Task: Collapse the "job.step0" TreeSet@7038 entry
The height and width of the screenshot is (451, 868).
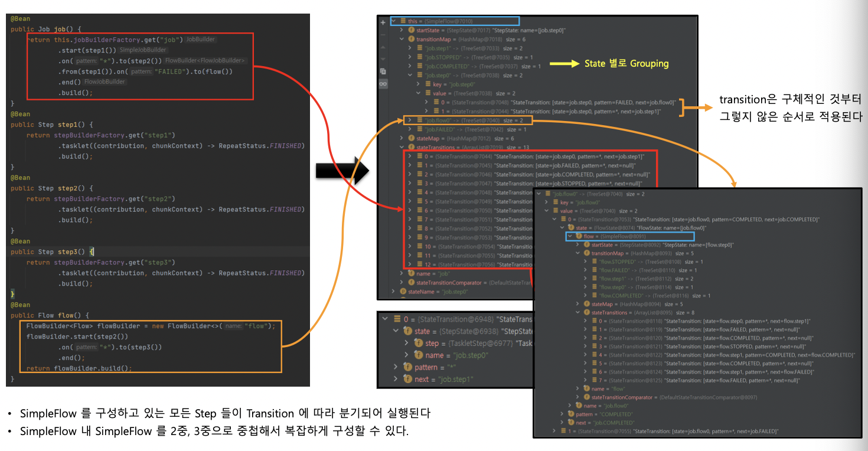Action: [x=410, y=75]
